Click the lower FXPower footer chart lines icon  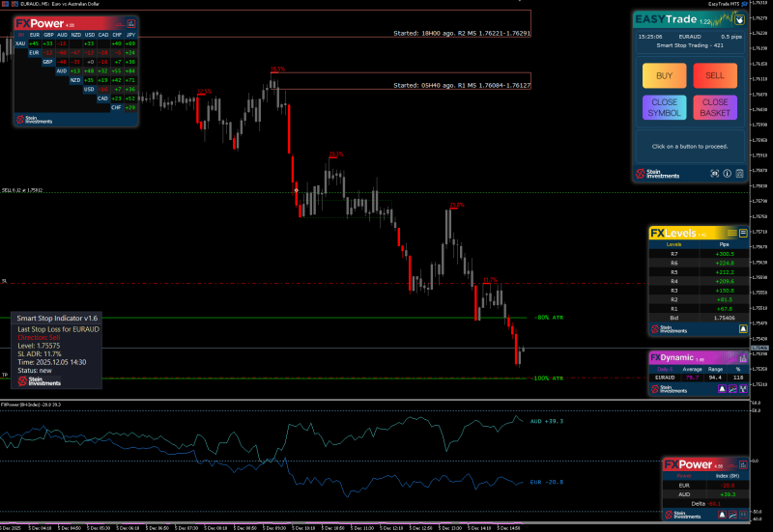(733, 515)
